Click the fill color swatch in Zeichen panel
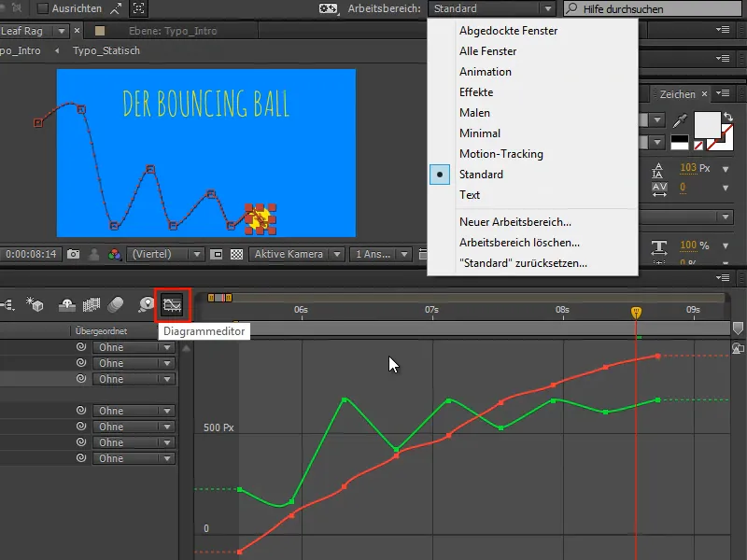This screenshot has height=560, width=747. [x=708, y=125]
